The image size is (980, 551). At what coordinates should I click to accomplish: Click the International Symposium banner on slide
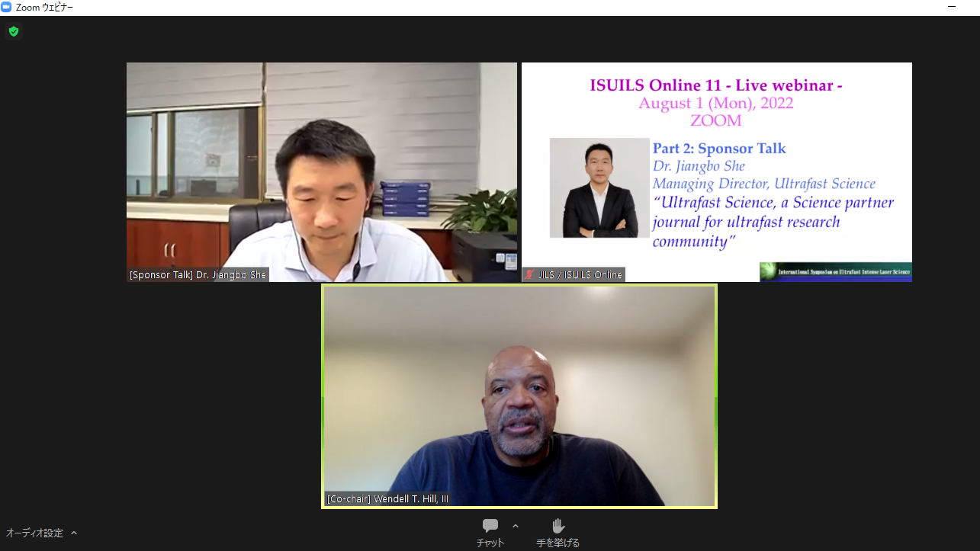[x=836, y=272]
